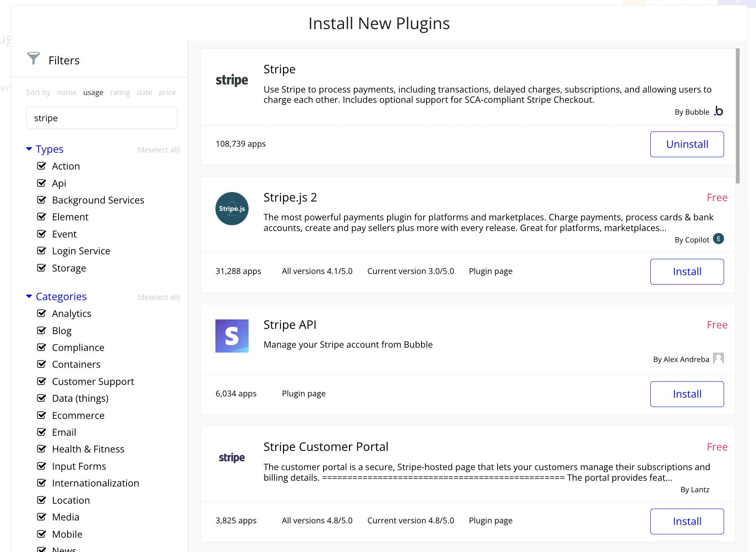Click Current version 3.0/5.0 text

[410, 271]
